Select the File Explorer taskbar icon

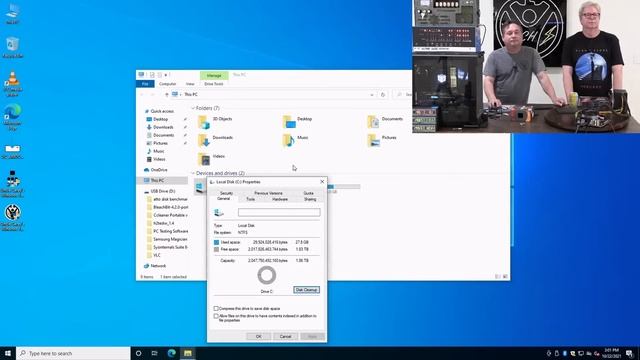187,353
